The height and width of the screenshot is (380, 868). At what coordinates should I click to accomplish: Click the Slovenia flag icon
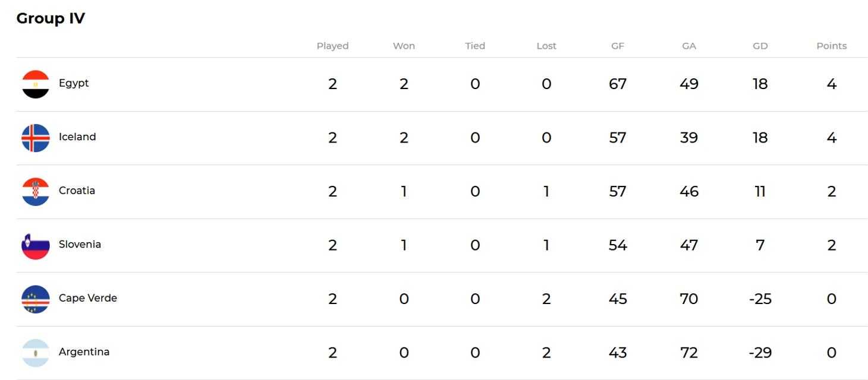36,245
